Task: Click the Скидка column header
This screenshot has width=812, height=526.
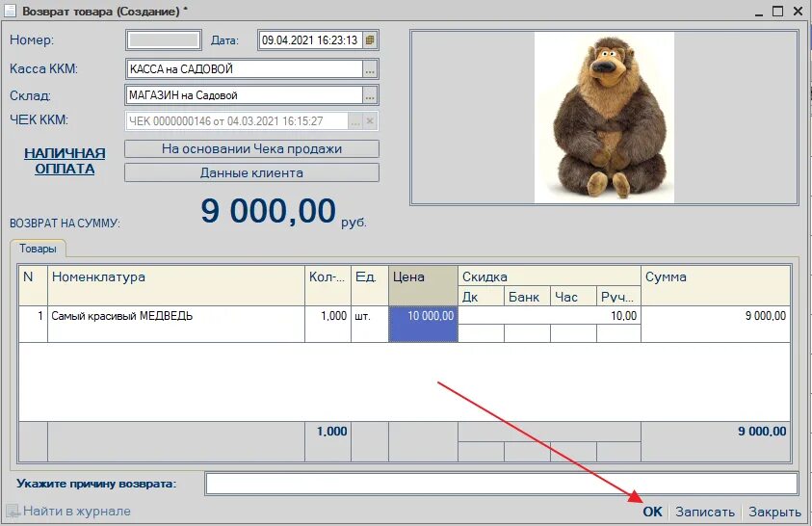Action: pyautogui.click(x=549, y=276)
